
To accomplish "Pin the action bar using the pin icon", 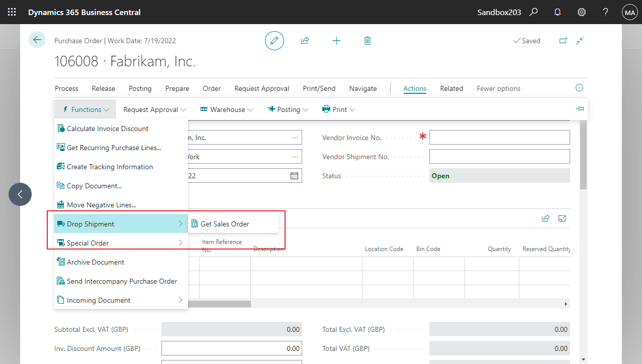I will pyautogui.click(x=580, y=108).
